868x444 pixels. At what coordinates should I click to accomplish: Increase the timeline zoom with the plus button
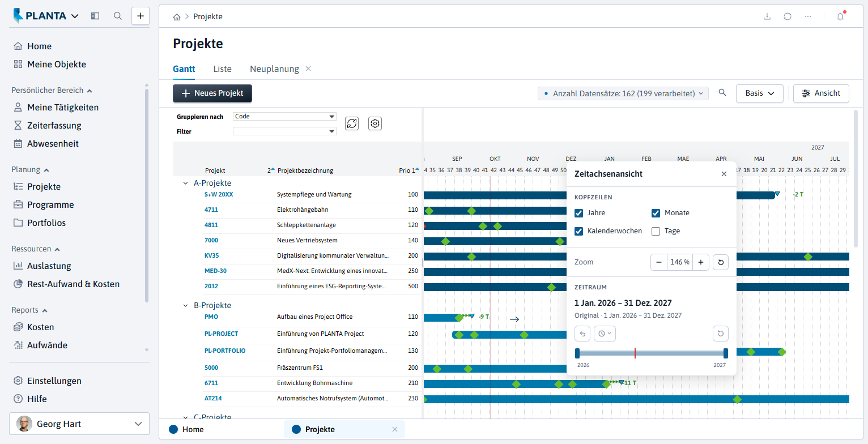coord(701,262)
